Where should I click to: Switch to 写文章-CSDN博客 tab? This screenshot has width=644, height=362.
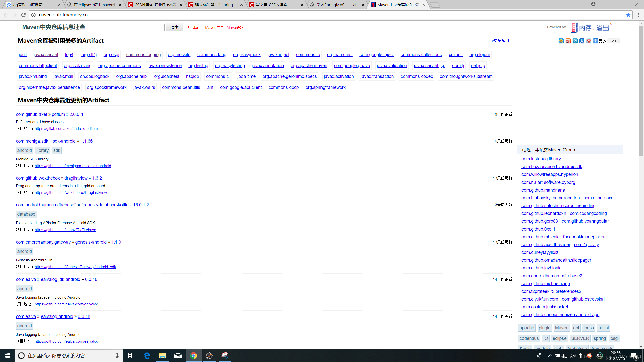click(x=276, y=5)
